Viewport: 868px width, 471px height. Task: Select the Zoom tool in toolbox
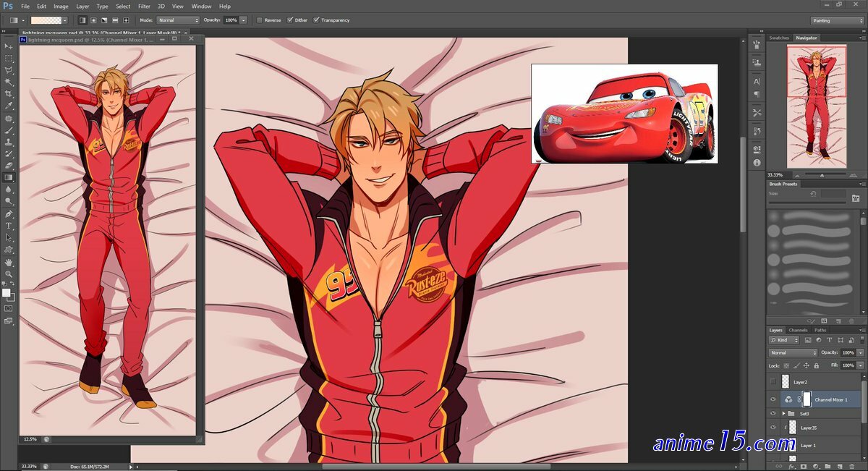coord(9,274)
